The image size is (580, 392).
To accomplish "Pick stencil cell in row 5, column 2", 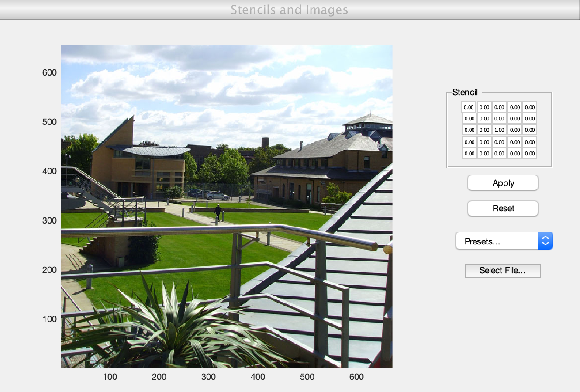I will [484, 153].
